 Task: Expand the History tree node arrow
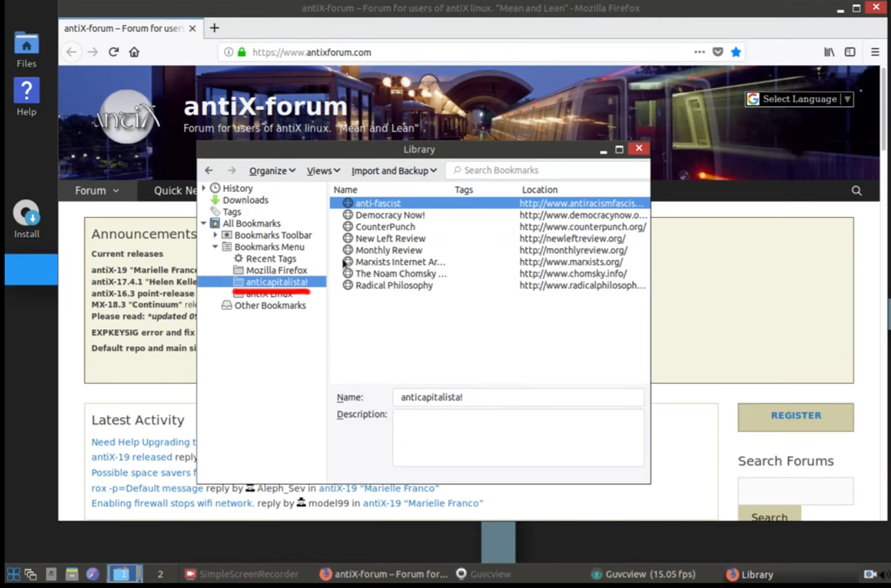click(x=204, y=188)
